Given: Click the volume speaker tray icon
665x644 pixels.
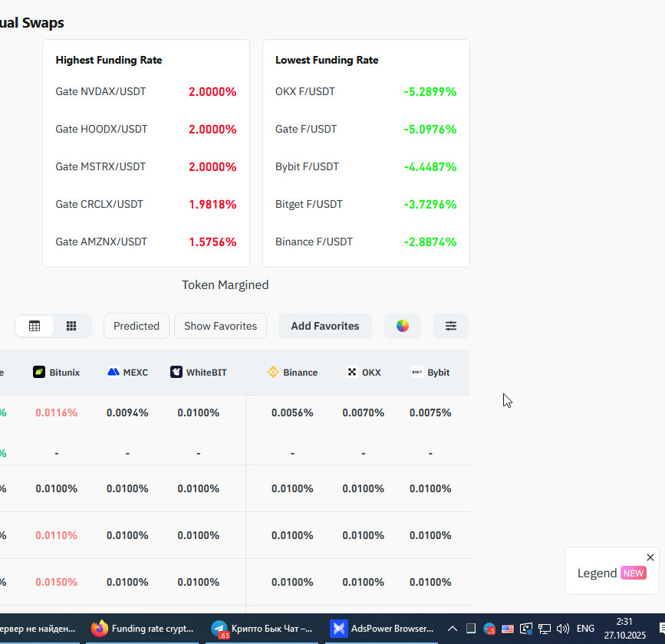Looking at the screenshot, I should pos(563,629).
